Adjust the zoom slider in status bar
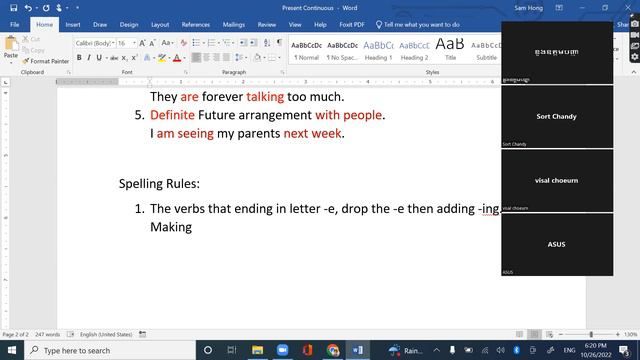The height and width of the screenshot is (360, 640). pos(591,334)
